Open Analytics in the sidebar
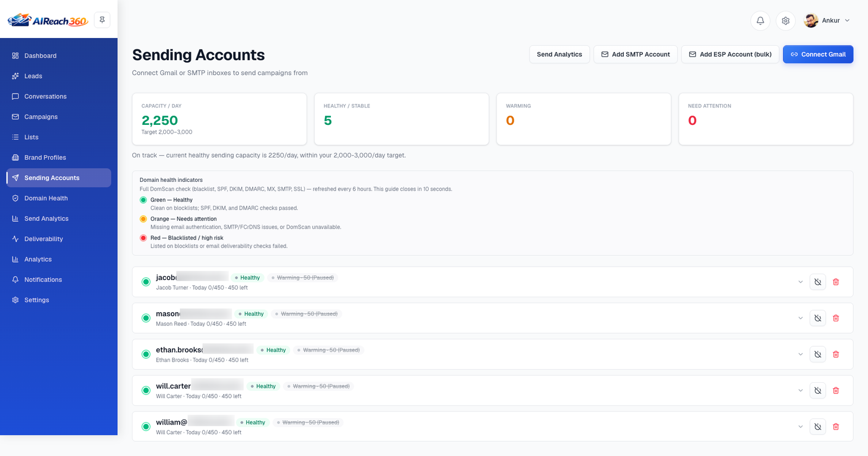 coord(59,259)
